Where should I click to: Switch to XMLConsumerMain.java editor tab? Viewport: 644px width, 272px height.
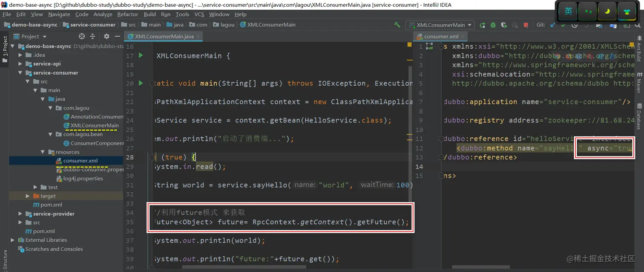[x=164, y=37]
